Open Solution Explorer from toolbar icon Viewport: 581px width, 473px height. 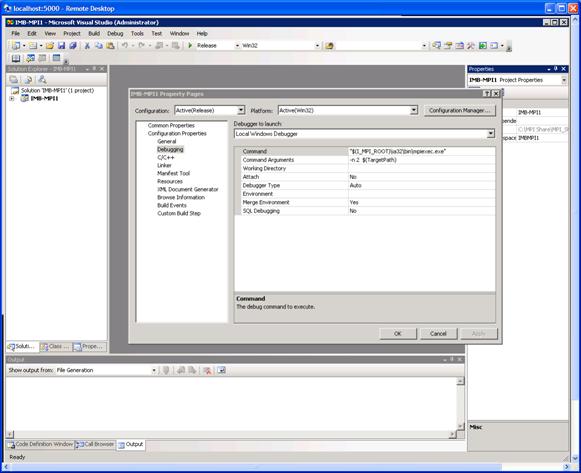tap(436, 46)
